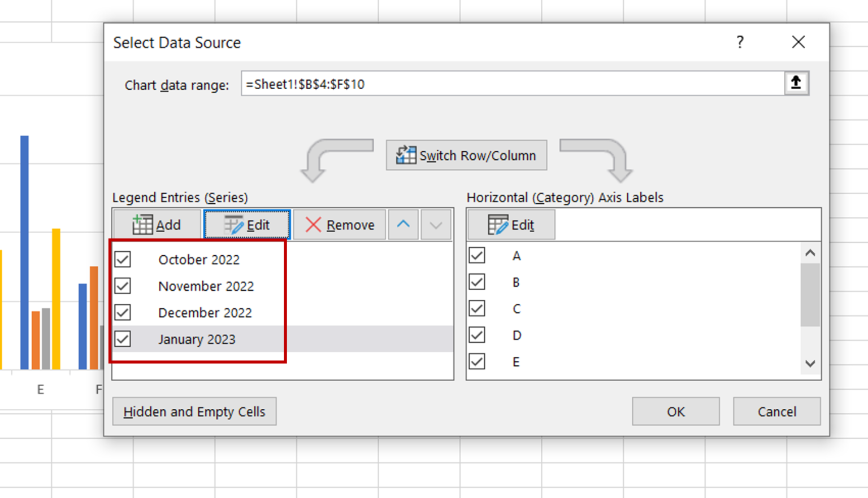Open the Add series dialog

[x=157, y=224]
